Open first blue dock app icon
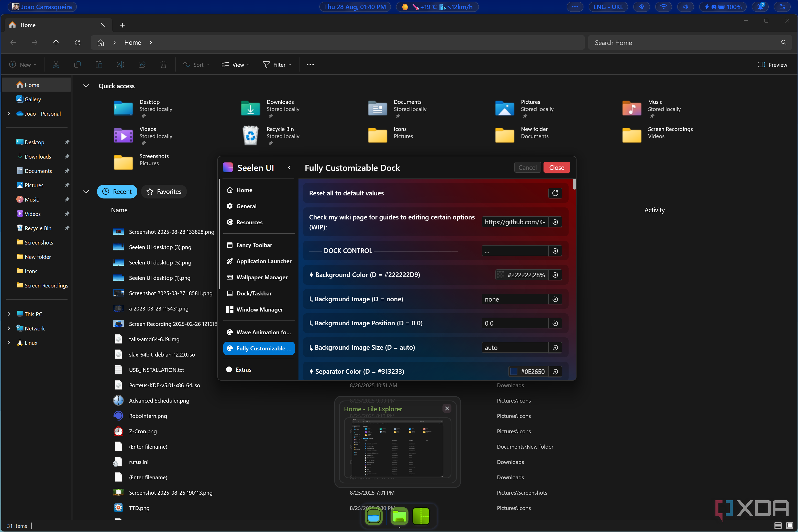The image size is (798, 532). 374,516
